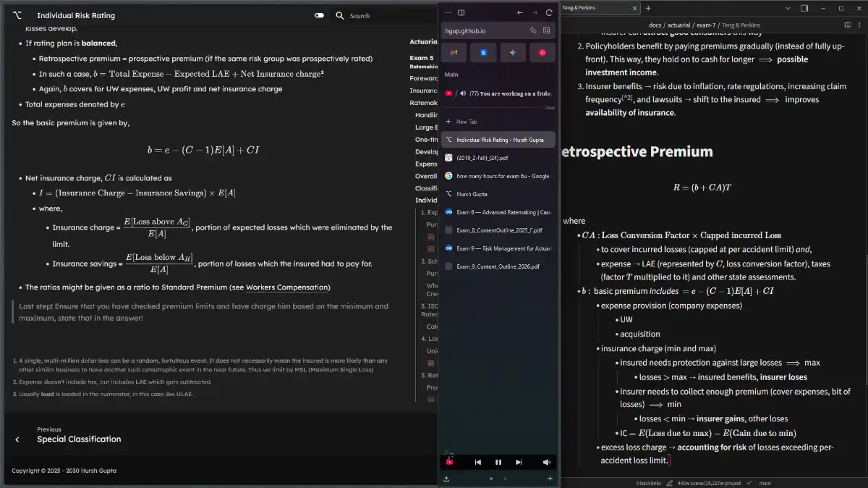The height and width of the screenshot is (488, 868).
Task: Open the Gmail pinned shortcut
Action: pyautogui.click(x=454, y=53)
